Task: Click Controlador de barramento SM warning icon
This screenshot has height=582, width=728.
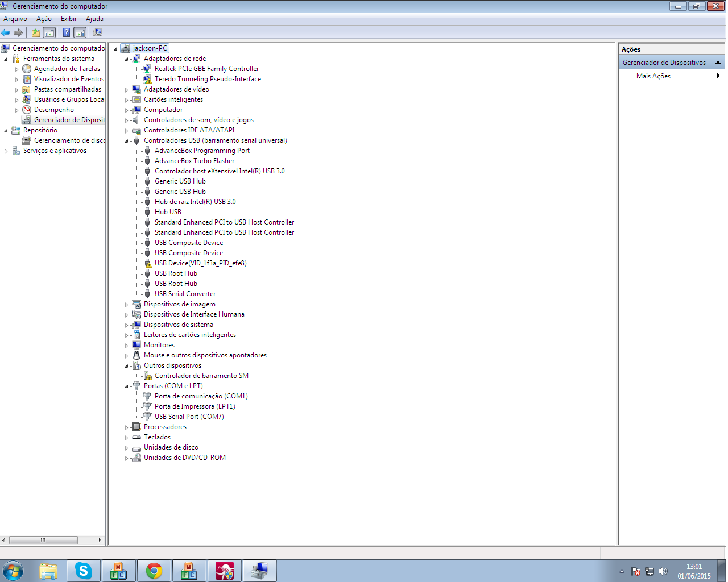Action: click(x=147, y=376)
